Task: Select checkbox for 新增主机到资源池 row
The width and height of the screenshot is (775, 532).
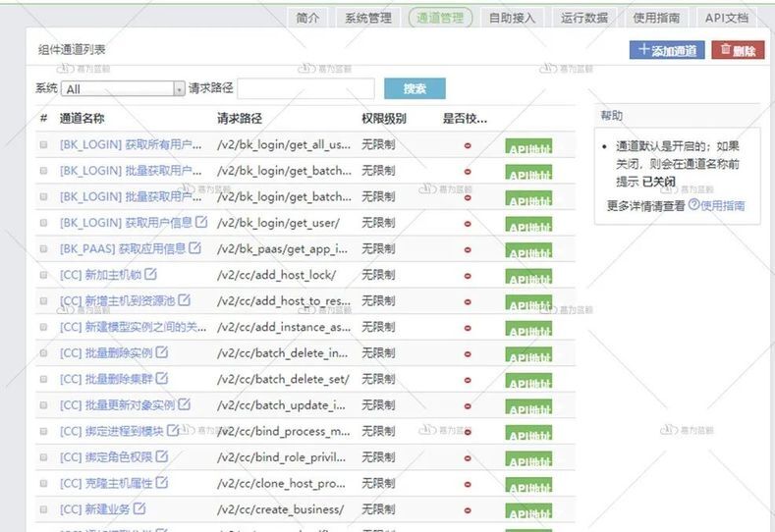Action: (x=43, y=300)
